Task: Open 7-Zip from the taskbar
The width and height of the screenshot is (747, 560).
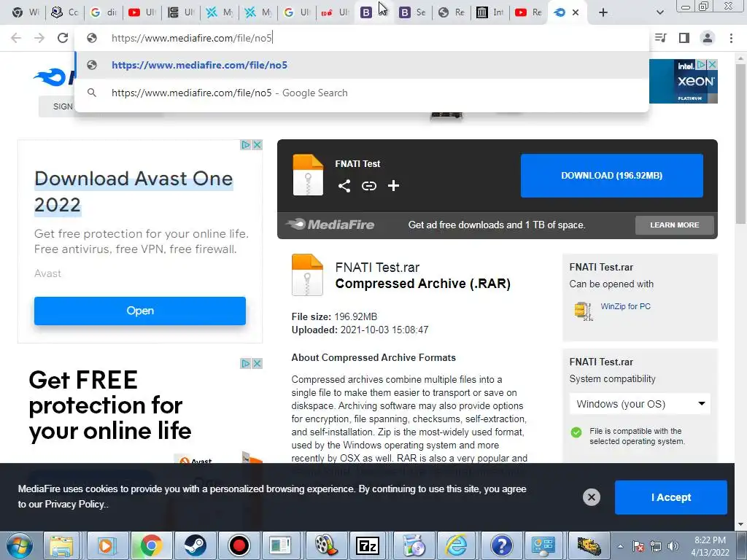Action: [x=368, y=545]
